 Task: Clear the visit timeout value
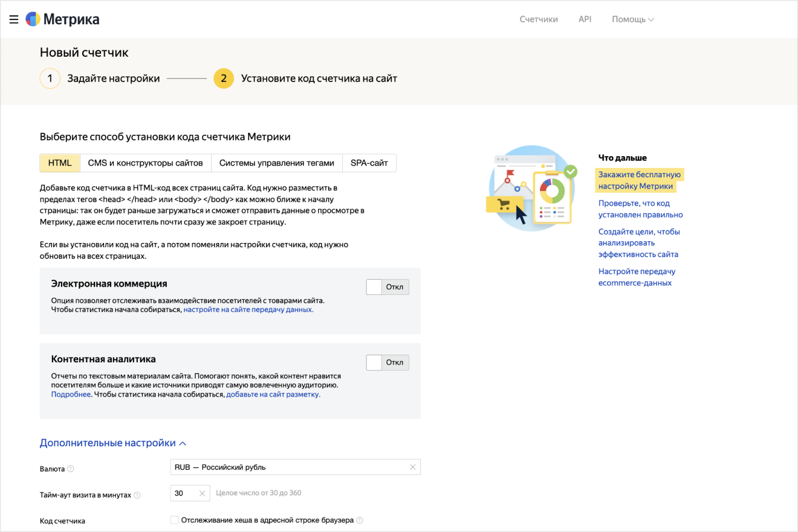tap(202, 493)
